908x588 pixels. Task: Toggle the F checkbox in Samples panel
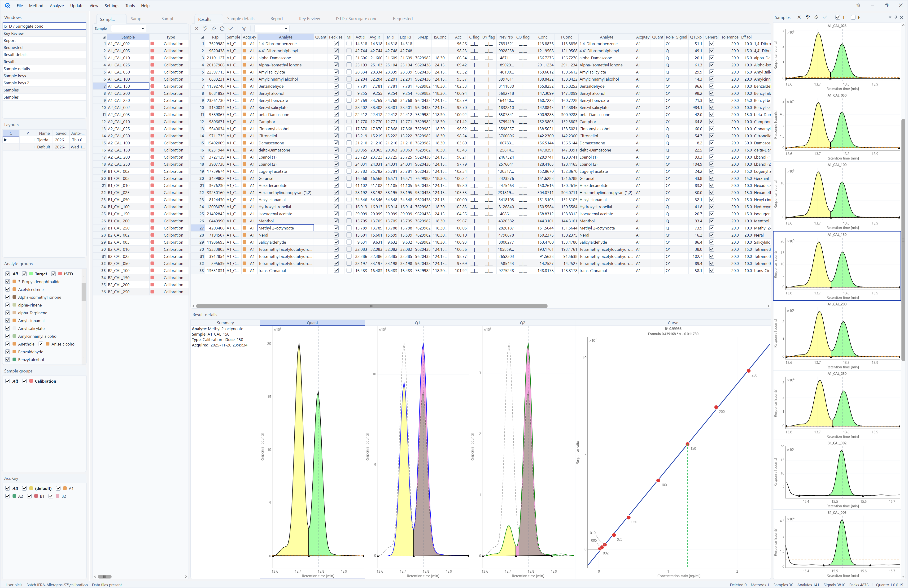pyautogui.click(x=853, y=17)
